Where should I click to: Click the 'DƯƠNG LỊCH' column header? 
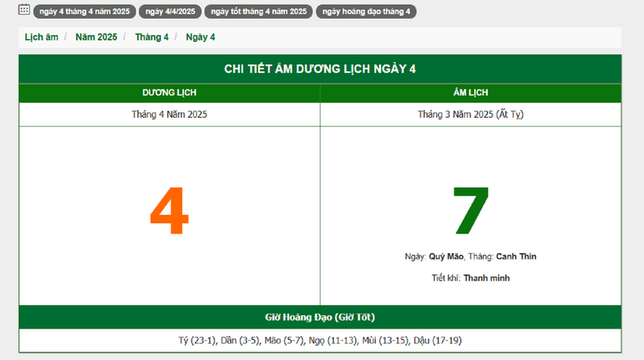170,93
